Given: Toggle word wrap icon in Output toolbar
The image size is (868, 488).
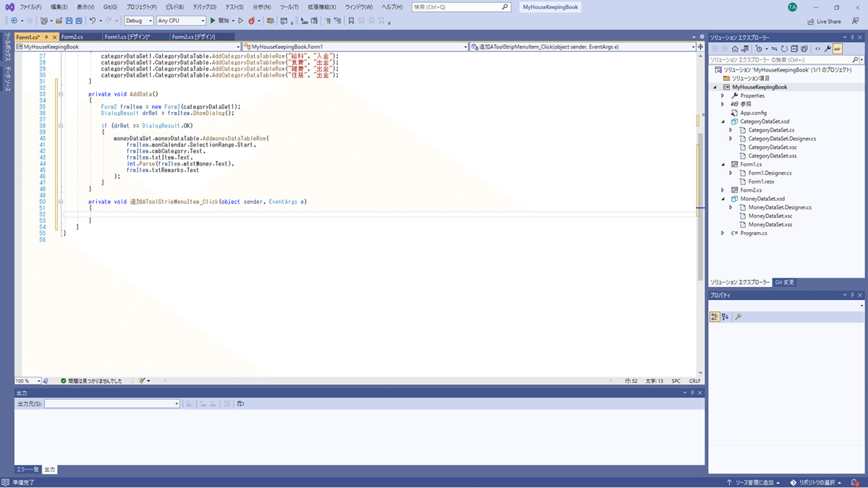Looking at the screenshot, I should click(240, 403).
